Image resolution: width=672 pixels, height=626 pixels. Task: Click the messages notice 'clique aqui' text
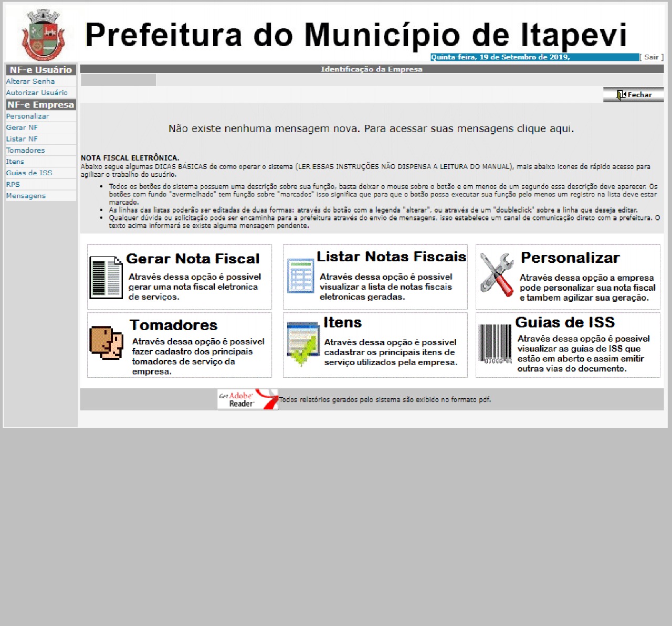pyautogui.click(x=545, y=129)
